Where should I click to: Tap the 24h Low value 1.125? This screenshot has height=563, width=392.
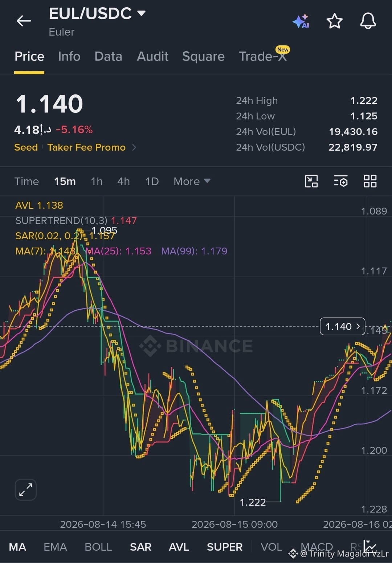click(x=364, y=116)
